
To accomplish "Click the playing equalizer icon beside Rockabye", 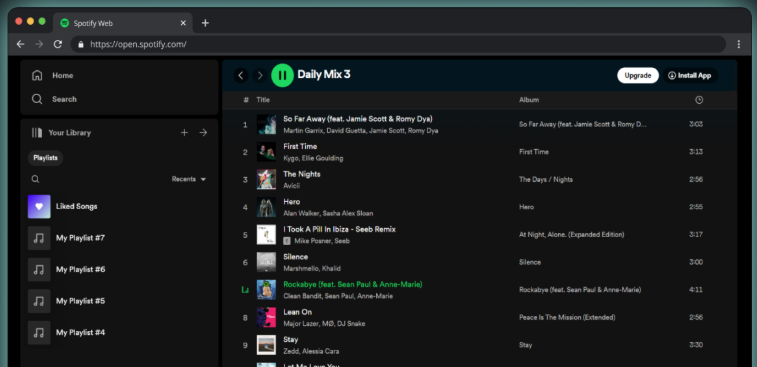I will [x=245, y=290].
